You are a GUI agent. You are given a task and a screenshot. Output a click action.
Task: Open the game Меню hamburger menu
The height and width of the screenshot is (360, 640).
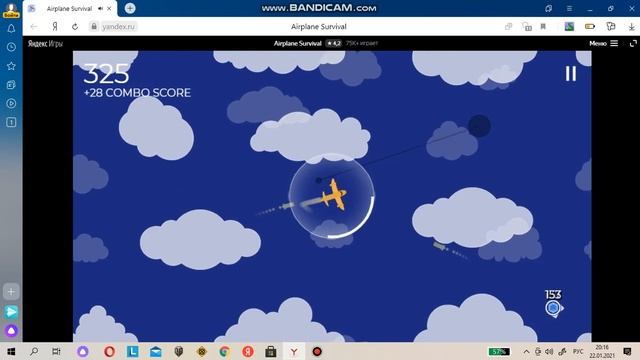(x=604, y=43)
